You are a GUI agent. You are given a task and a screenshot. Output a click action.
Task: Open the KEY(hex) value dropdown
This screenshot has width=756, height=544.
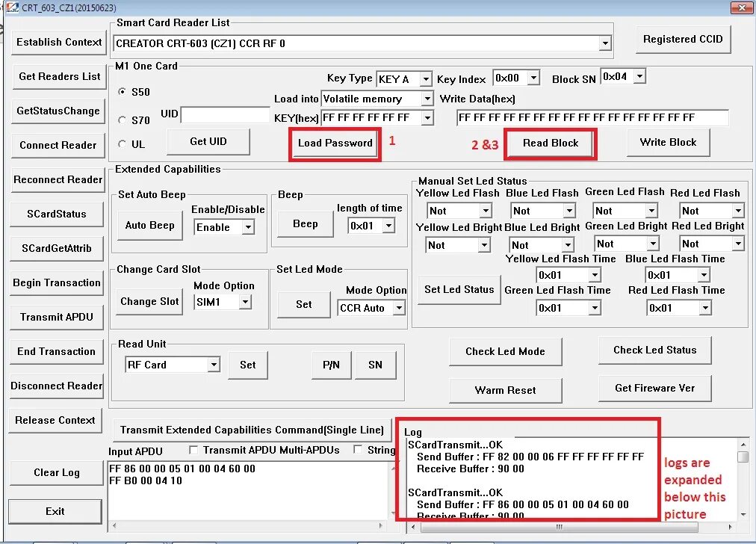point(427,117)
